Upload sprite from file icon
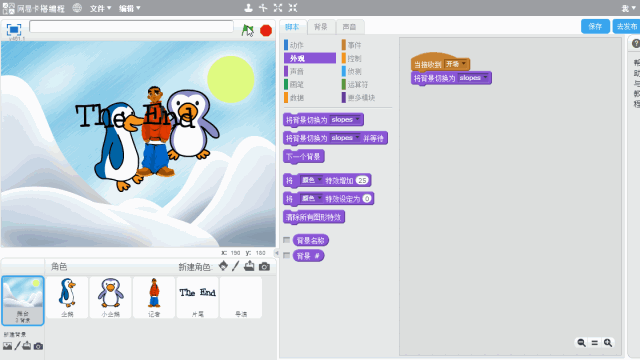Image resolution: width=640 pixels, height=360 pixels. pos(249,266)
